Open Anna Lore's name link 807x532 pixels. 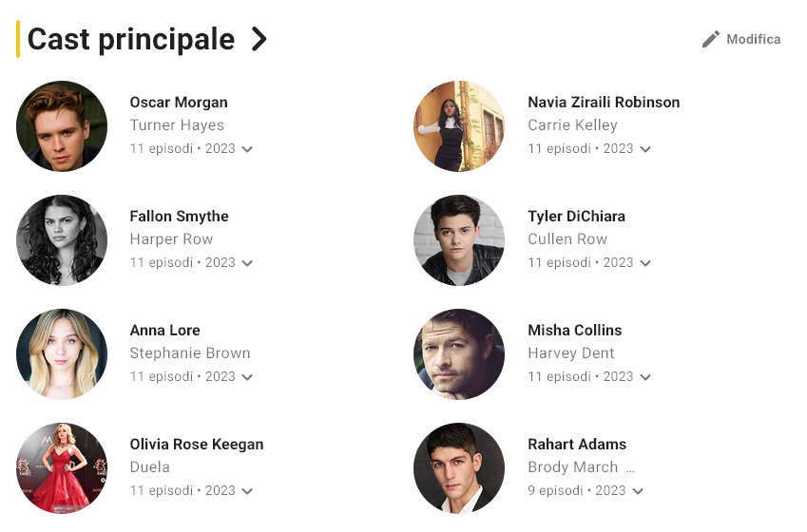pos(164,331)
